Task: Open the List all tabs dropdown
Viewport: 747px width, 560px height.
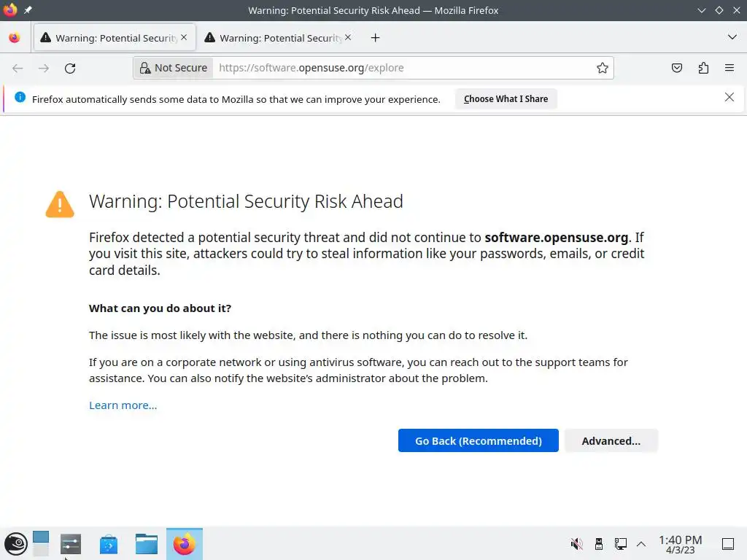Action: pyautogui.click(x=732, y=37)
